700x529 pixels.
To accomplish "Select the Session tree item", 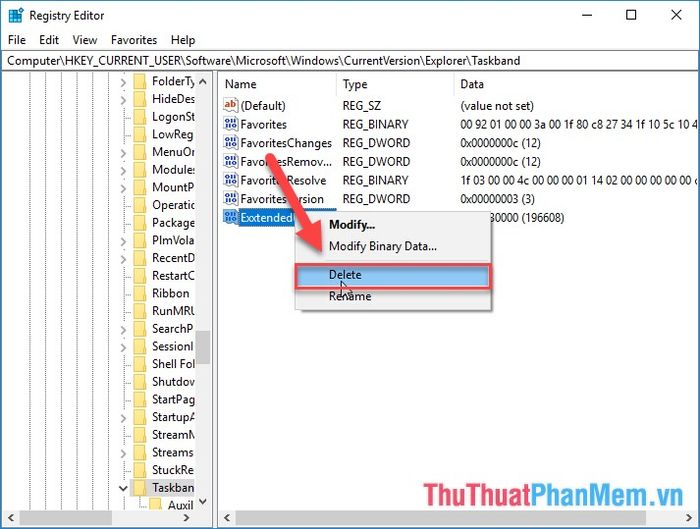I will click(173, 346).
